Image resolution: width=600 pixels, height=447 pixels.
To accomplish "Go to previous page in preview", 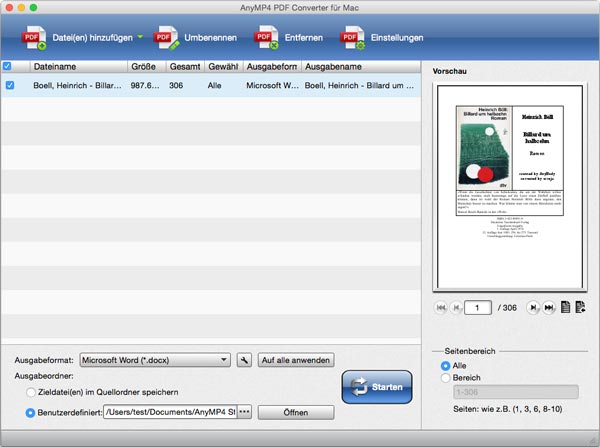I will (x=456, y=307).
